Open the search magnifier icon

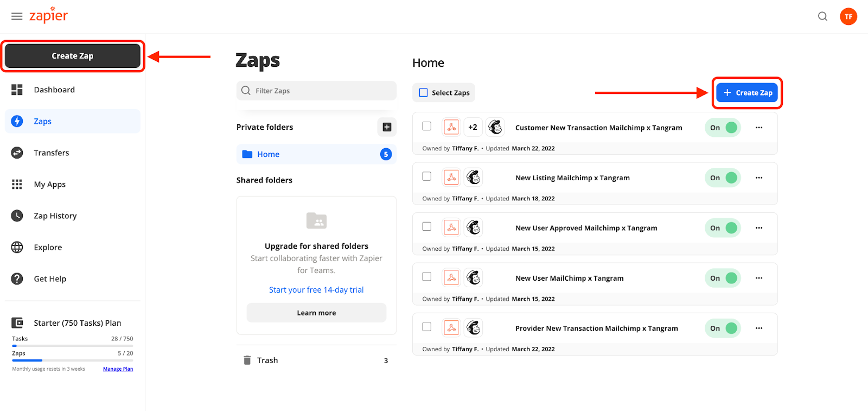(822, 16)
